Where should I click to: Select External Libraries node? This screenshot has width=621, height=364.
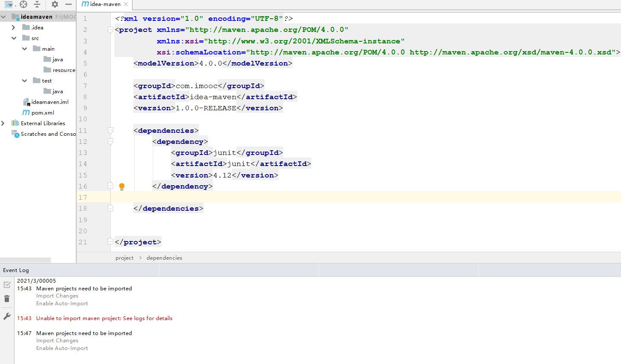(x=38, y=123)
